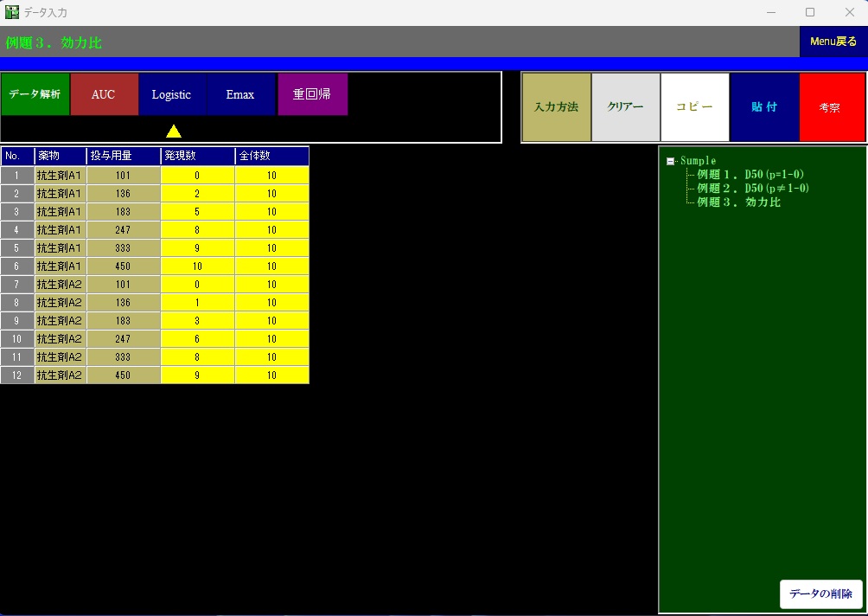
Task: Open the red 考察 button
Action: [x=829, y=107]
